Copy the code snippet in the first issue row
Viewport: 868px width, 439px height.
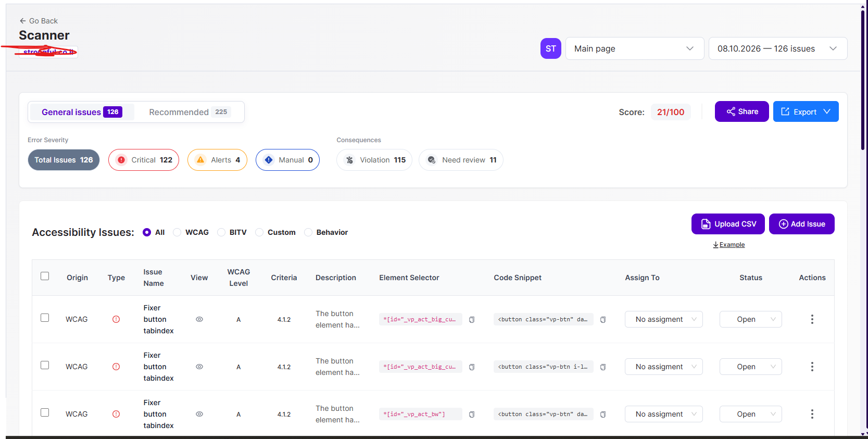tap(603, 320)
